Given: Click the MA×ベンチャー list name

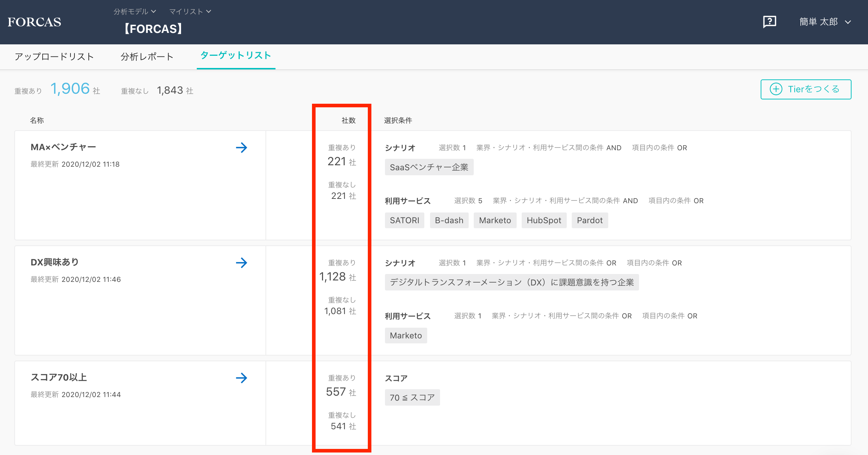Looking at the screenshot, I should [x=63, y=147].
